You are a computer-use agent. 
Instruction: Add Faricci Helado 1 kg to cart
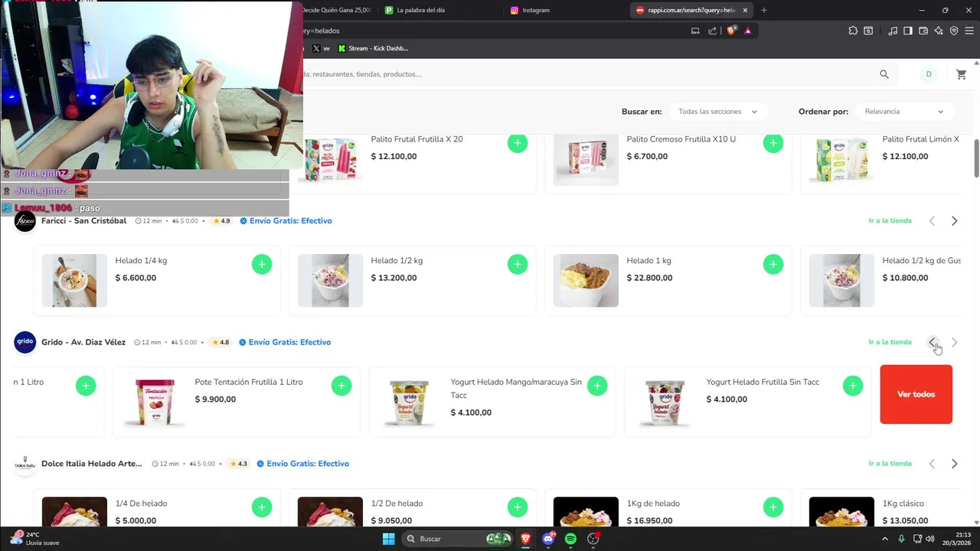click(773, 265)
